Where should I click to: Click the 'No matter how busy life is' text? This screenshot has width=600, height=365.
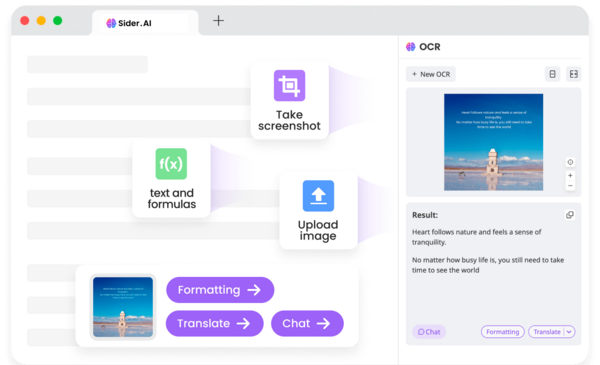(488, 265)
